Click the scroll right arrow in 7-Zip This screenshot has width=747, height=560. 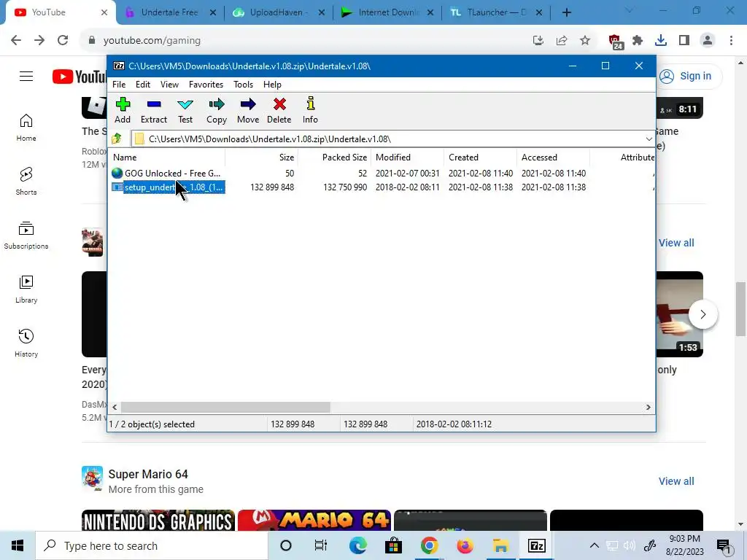pyautogui.click(x=648, y=407)
